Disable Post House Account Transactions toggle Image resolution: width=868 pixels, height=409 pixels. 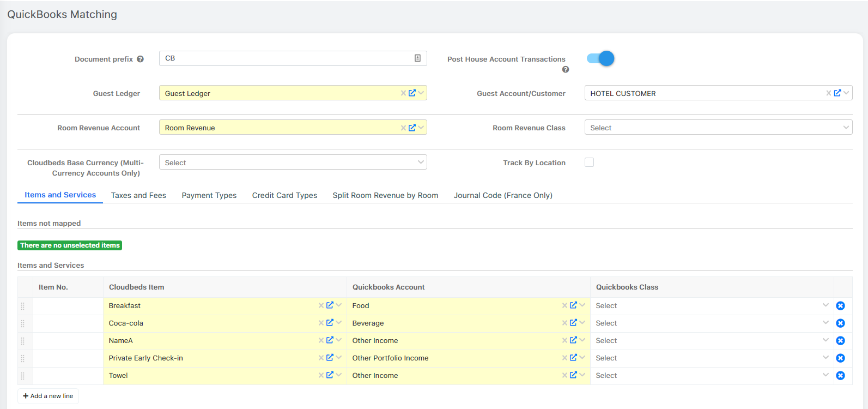[600, 58]
